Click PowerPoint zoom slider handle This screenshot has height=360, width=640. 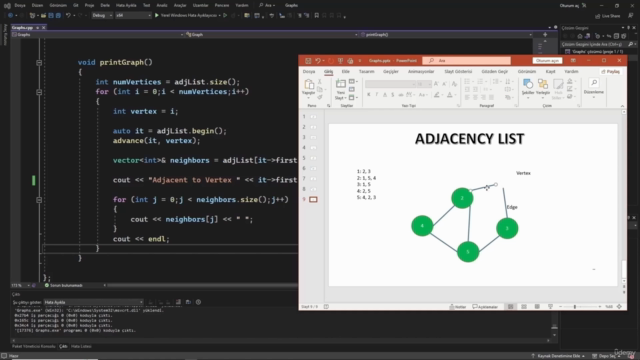tap(575, 307)
